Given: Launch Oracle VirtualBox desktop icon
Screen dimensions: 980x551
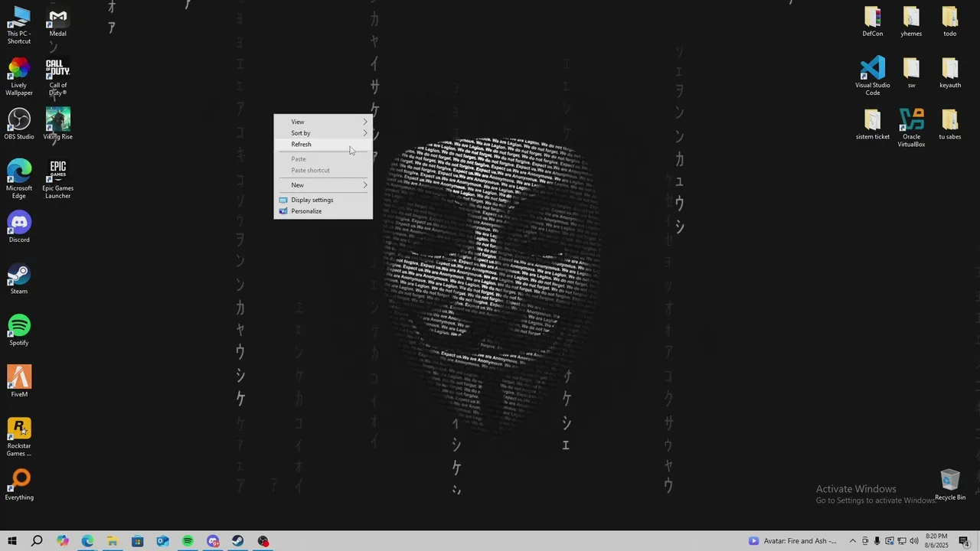Looking at the screenshot, I should tap(911, 128).
